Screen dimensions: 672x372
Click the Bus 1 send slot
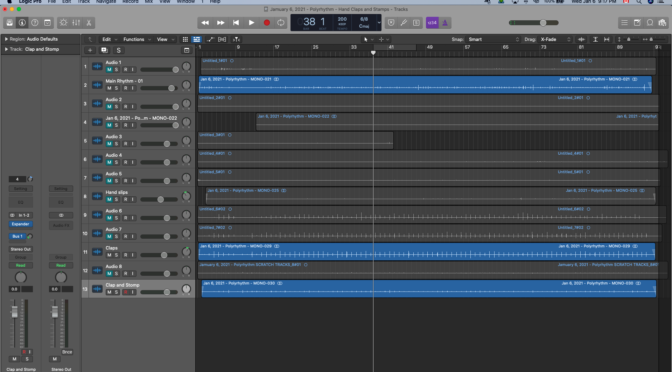click(x=17, y=236)
